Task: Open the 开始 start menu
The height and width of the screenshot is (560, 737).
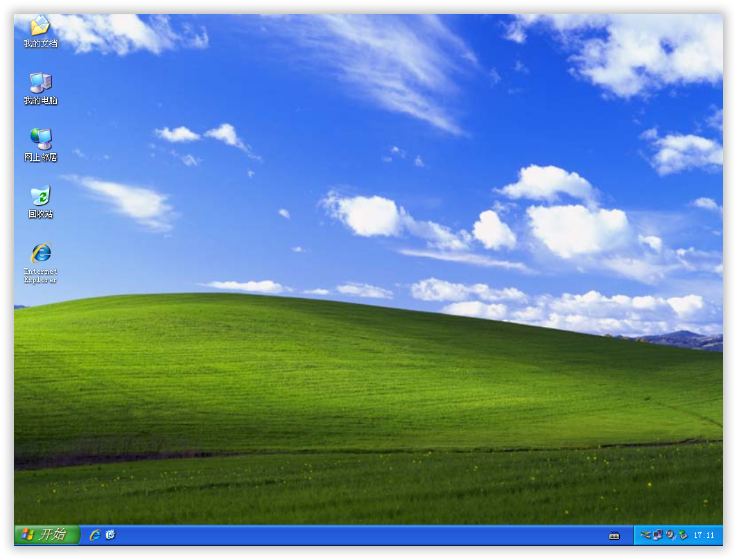Action: 46,534
